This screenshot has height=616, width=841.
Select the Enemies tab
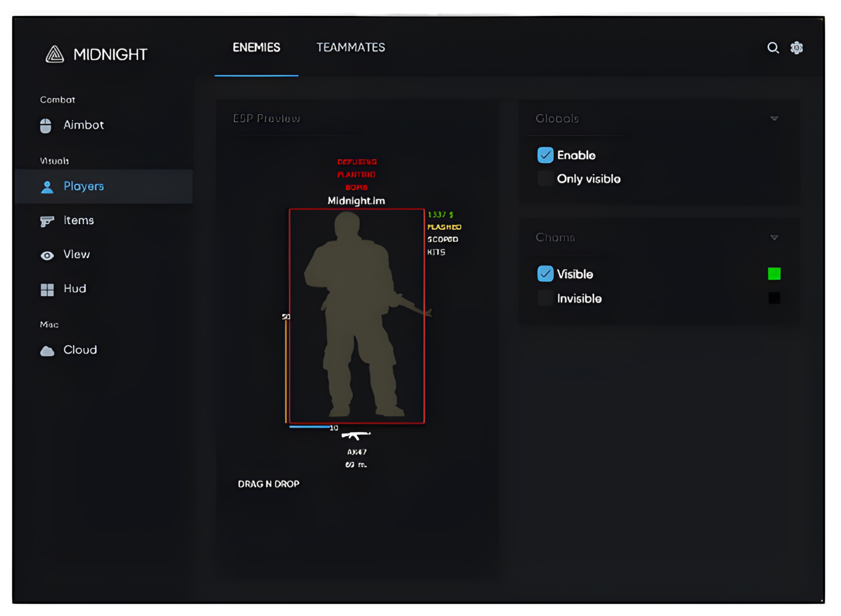[256, 48]
